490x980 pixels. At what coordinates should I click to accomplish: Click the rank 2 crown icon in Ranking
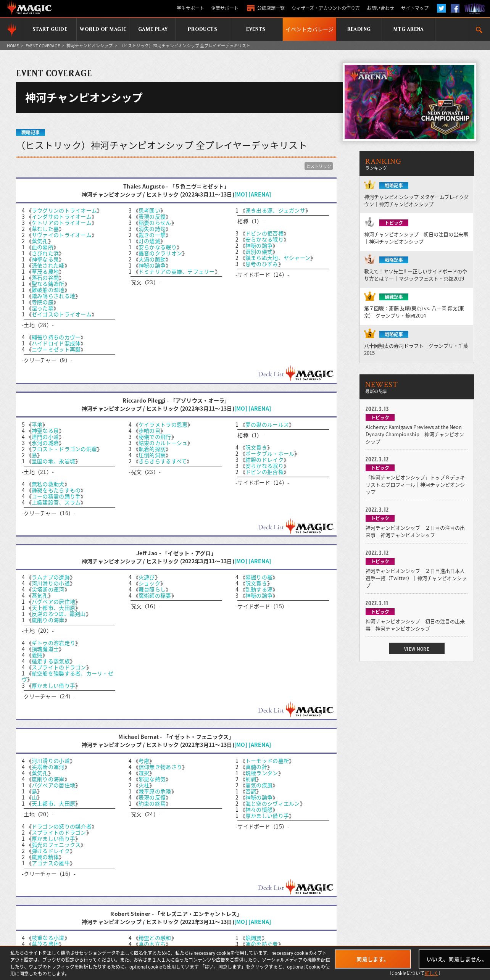(369, 222)
